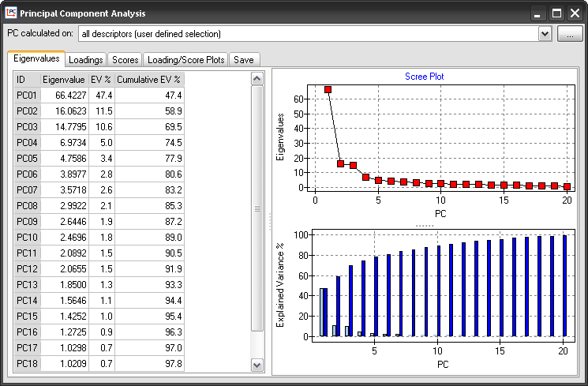Open the Scores tab

125,60
